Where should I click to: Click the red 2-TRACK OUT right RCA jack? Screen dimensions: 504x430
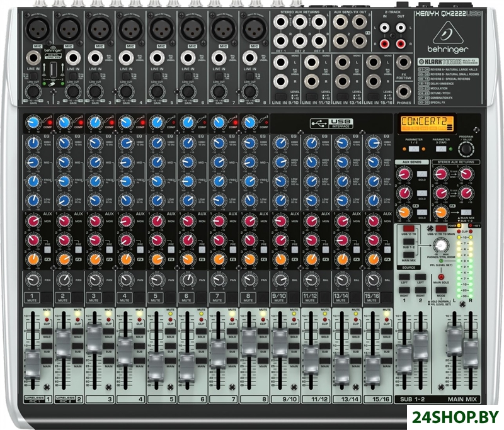[401, 43]
